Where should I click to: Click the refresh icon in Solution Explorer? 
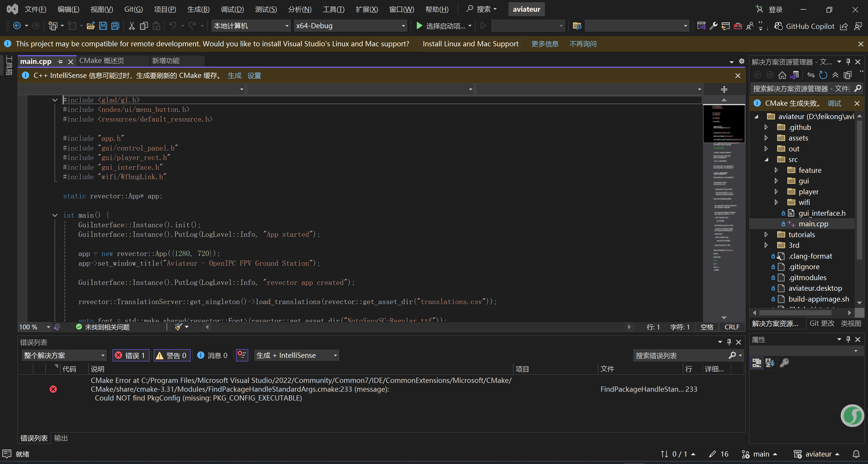[x=823, y=75]
